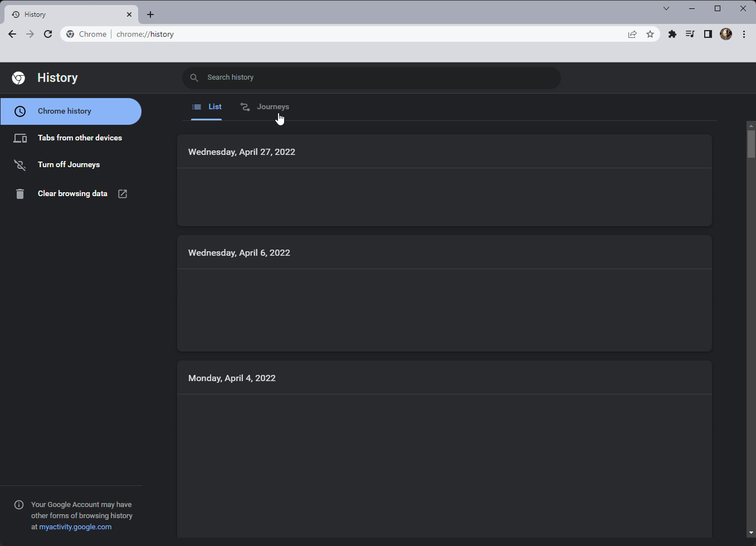Screen dimensions: 756x546
Task: Click the vertical scrollbar down arrow
Action: coord(751,533)
